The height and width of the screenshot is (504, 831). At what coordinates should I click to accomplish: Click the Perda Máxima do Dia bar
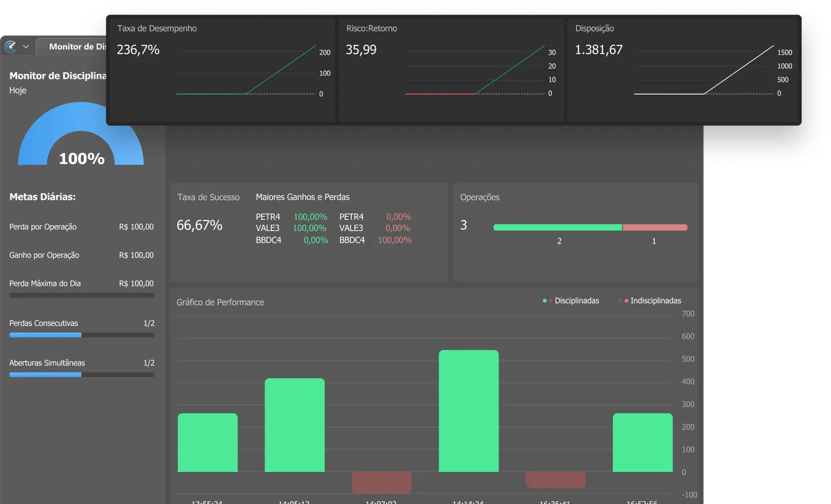click(81, 296)
